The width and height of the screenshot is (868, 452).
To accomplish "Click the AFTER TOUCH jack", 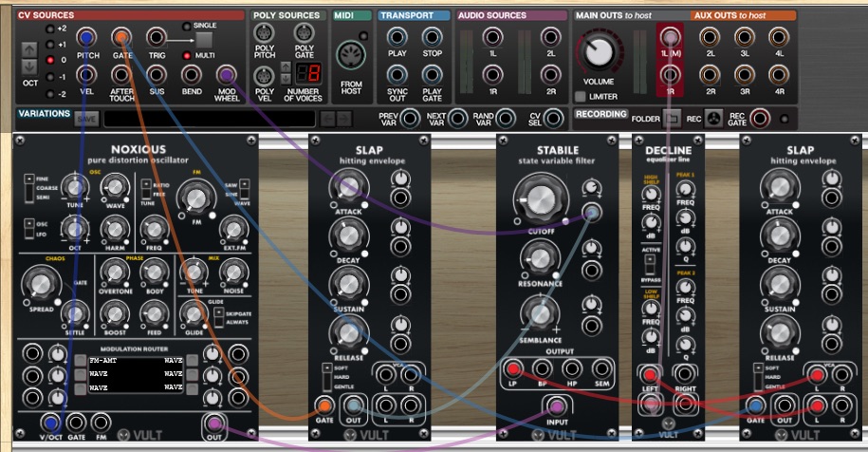I will coord(121,74).
